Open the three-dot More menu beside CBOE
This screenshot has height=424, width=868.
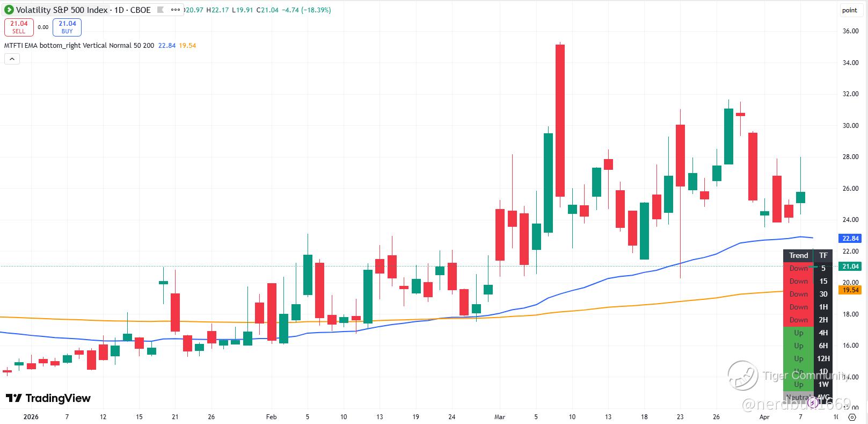tap(176, 10)
